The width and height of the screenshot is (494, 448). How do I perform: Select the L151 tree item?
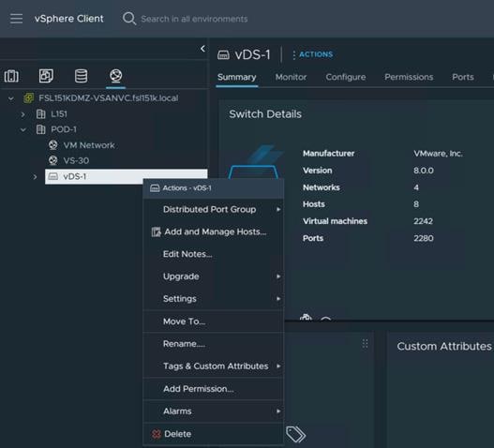click(x=59, y=113)
